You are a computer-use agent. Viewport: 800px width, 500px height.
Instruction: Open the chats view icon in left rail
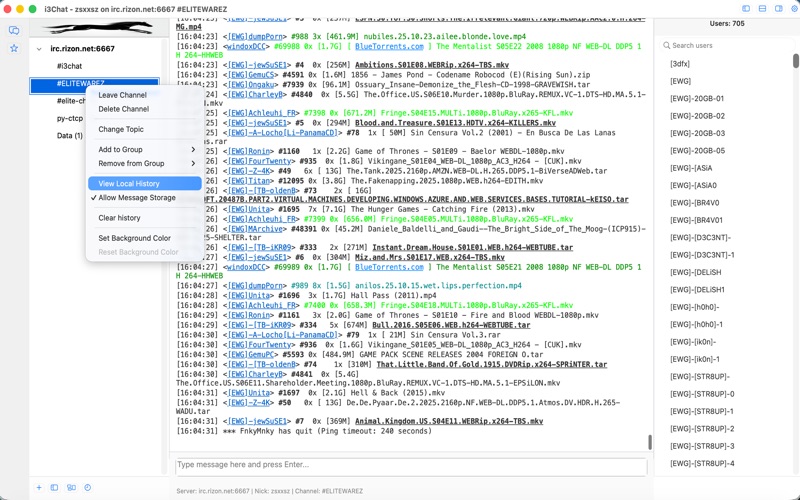[14, 31]
